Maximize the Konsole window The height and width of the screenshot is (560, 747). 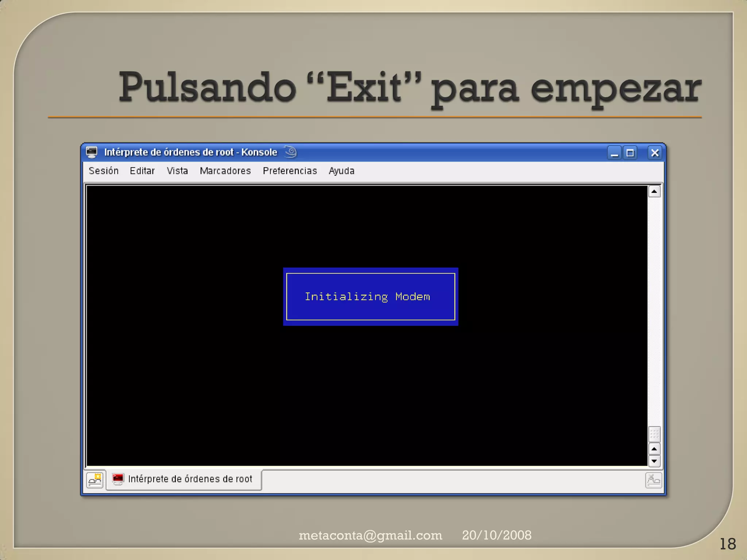click(x=630, y=153)
